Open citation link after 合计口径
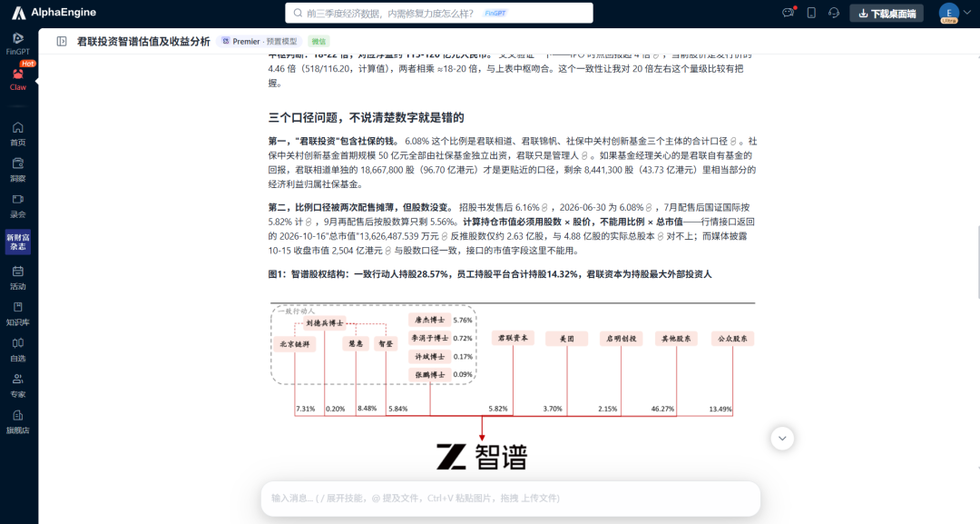This screenshot has height=524, width=980. click(x=734, y=142)
